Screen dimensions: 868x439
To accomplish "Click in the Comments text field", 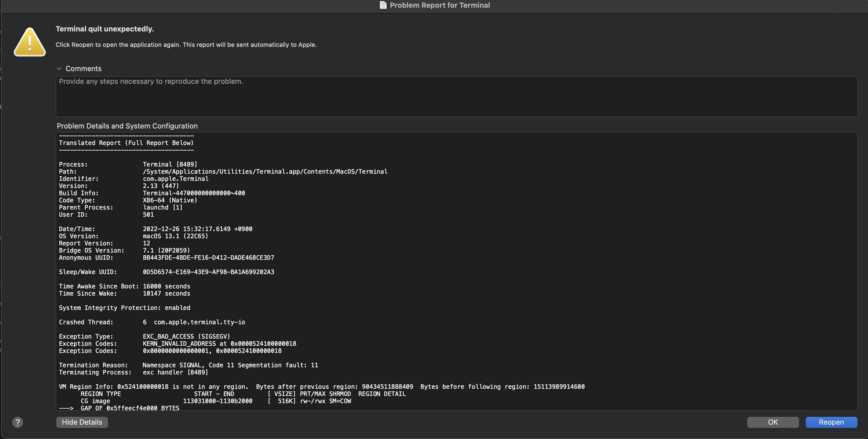I will [x=456, y=96].
